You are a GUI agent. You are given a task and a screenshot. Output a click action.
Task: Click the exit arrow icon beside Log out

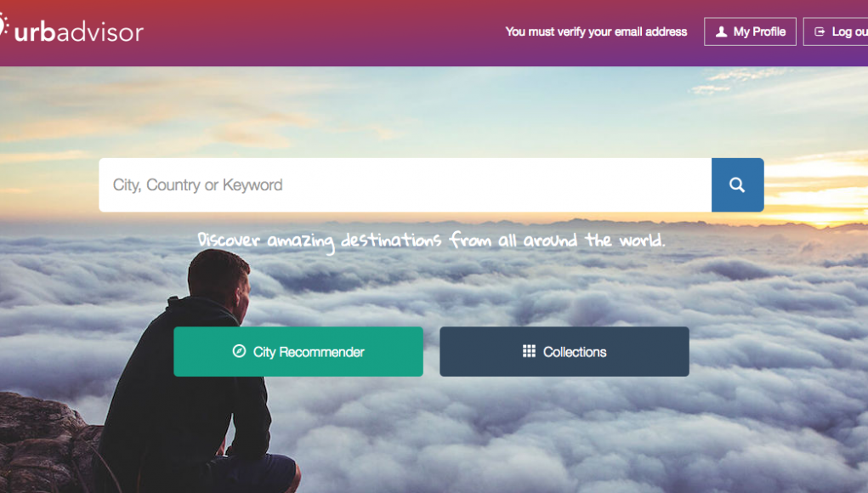point(820,31)
